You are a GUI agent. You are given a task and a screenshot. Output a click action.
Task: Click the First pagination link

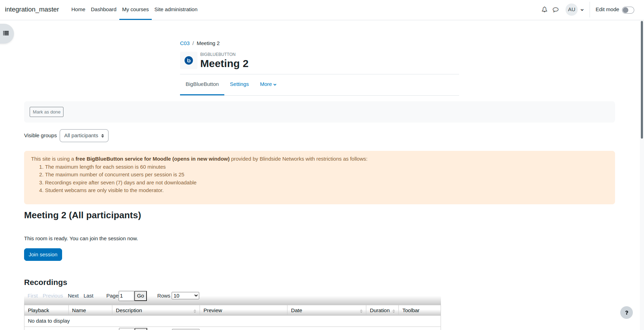click(x=33, y=296)
